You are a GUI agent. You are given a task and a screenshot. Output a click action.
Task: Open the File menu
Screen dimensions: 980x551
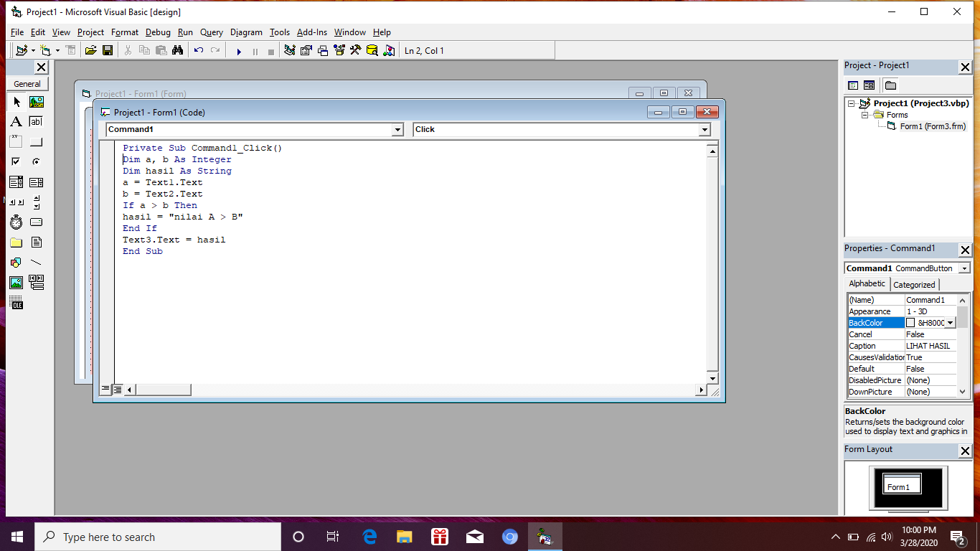tap(17, 32)
